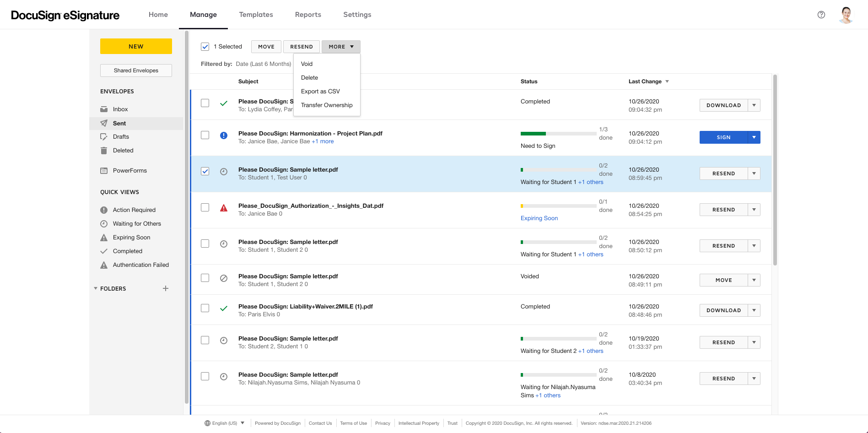Click the Action Required alert icon
Screen dimensions: 868x433
click(104, 210)
